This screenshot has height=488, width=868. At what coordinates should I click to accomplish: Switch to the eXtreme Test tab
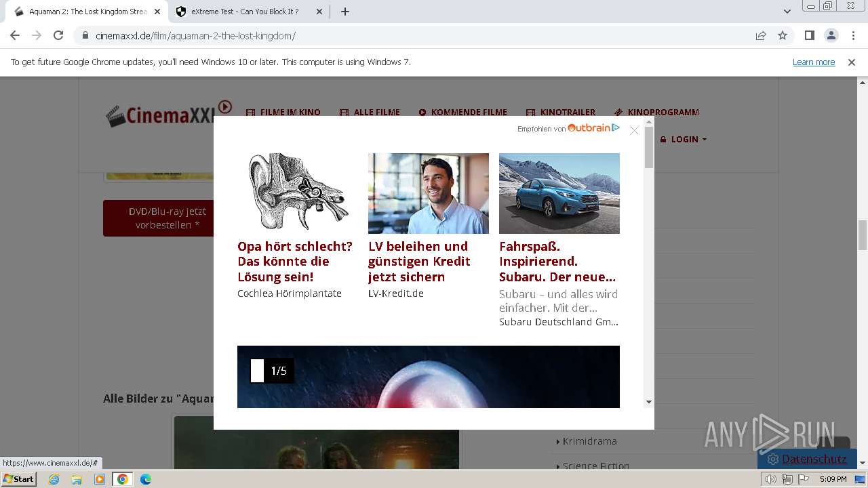click(244, 12)
